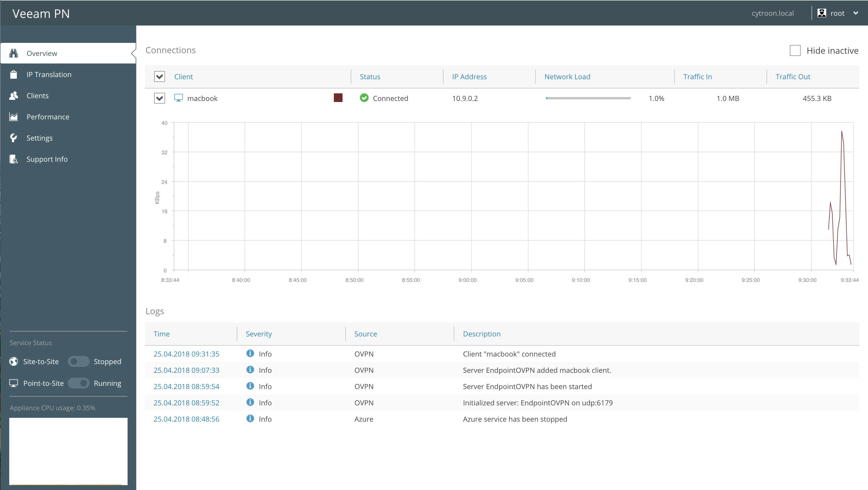Screen dimensions: 868x490
Task: Click the Veeam PN title logo
Action: pos(41,14)
